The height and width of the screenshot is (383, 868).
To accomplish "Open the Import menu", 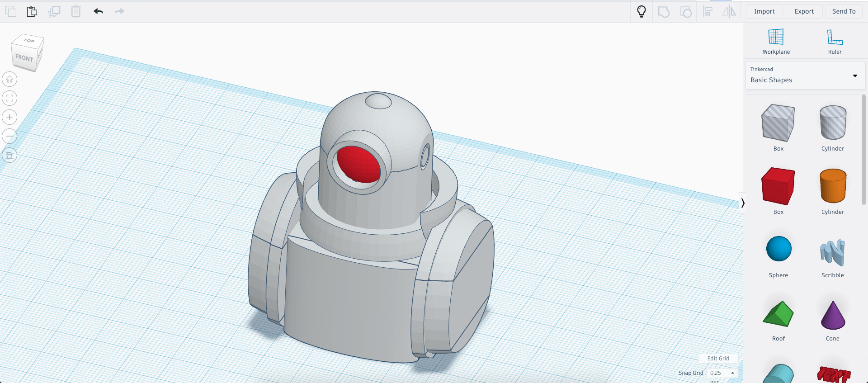I will [x=764, y=11].
